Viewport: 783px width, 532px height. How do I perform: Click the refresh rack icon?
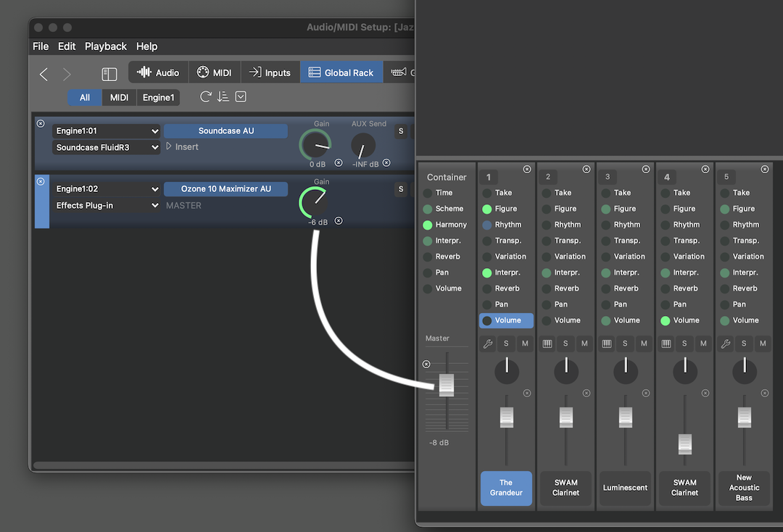point(206,97)
